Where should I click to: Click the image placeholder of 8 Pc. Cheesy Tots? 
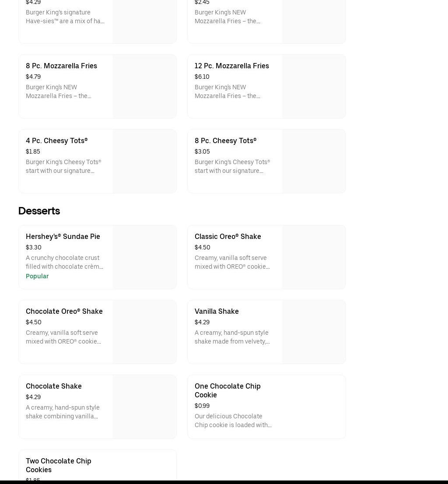(x=314, y=161)
